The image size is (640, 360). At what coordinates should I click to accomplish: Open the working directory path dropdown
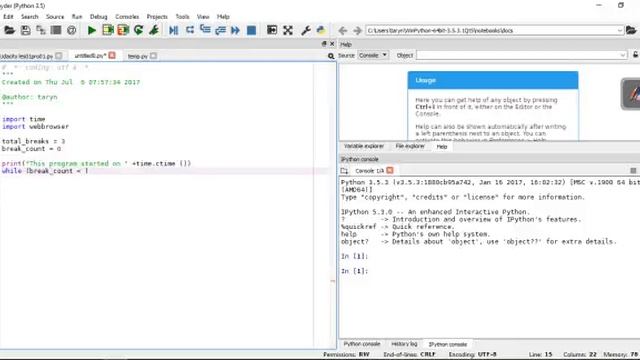click(620, 30)
